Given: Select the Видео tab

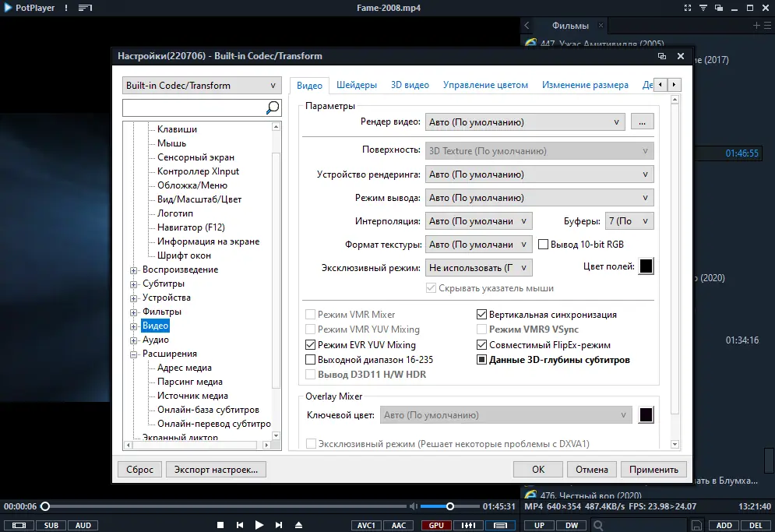Looking at the screenshot, I should point(309,85).
